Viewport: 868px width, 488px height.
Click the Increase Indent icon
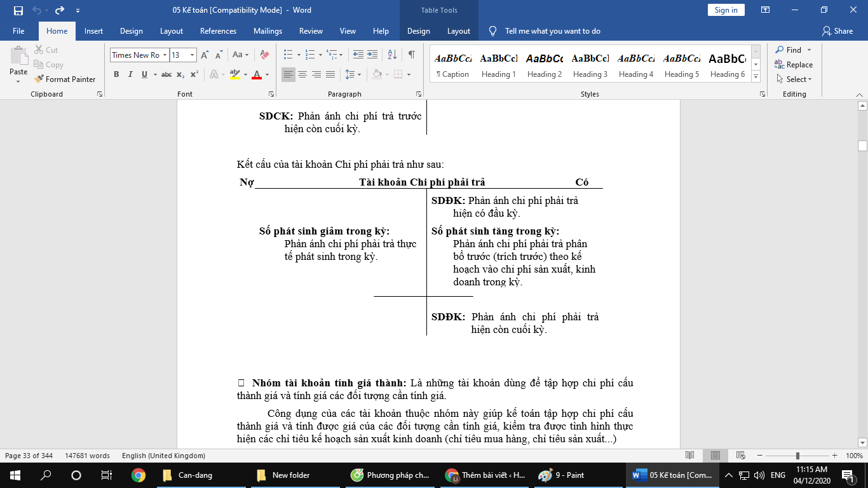pyautogui.click(x=372, y=55)
